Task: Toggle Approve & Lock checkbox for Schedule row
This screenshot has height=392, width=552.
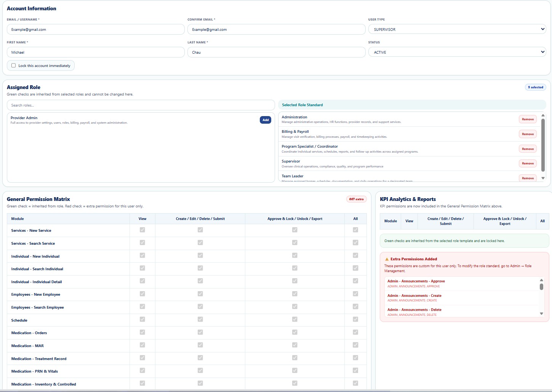Action: click(295, 319)
